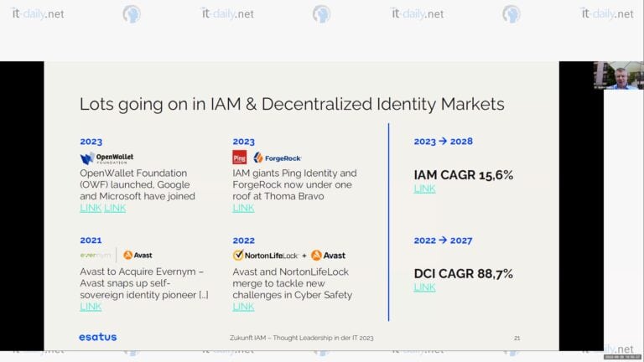The width and height of the screenshot is (644, 362).
Task: Click the Avast logo next to Evernym
Action: (x=138, y=256)
